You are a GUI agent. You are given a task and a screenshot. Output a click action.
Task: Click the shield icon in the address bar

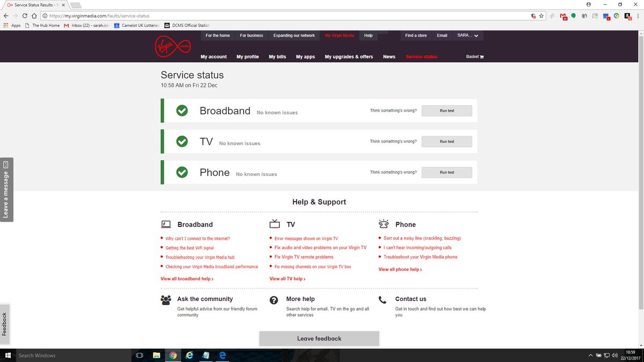click(533, 16)
